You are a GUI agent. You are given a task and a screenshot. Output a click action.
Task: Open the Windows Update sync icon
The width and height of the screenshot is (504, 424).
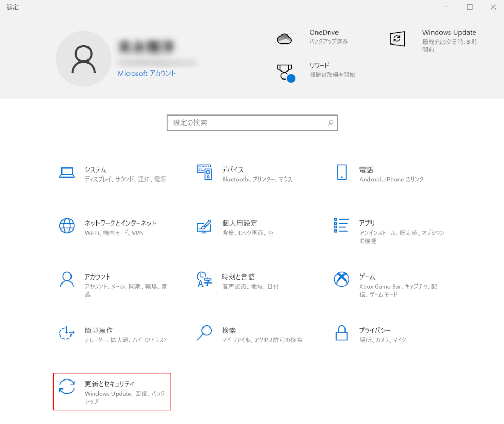click(x=397, y=39)
